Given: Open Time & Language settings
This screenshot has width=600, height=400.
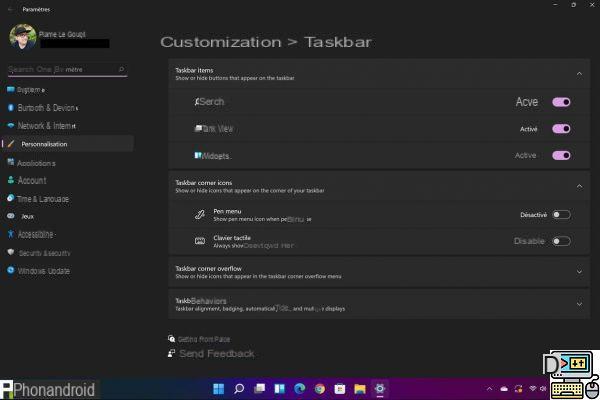Looking at the screenshot, I should 67,199.
